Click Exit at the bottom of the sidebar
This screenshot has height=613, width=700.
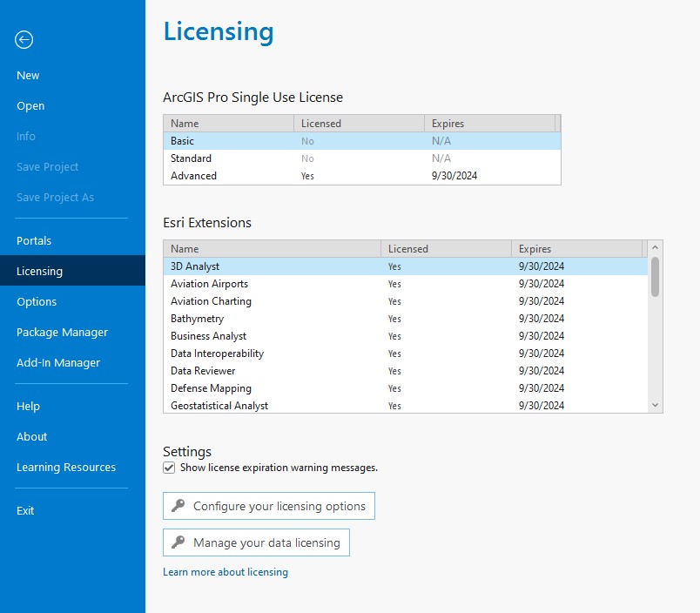point(25,510)
